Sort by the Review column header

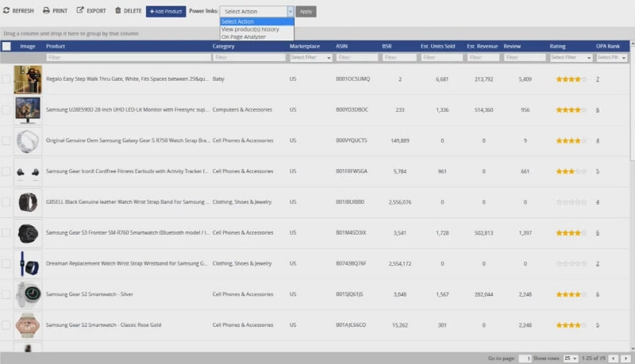512,46
